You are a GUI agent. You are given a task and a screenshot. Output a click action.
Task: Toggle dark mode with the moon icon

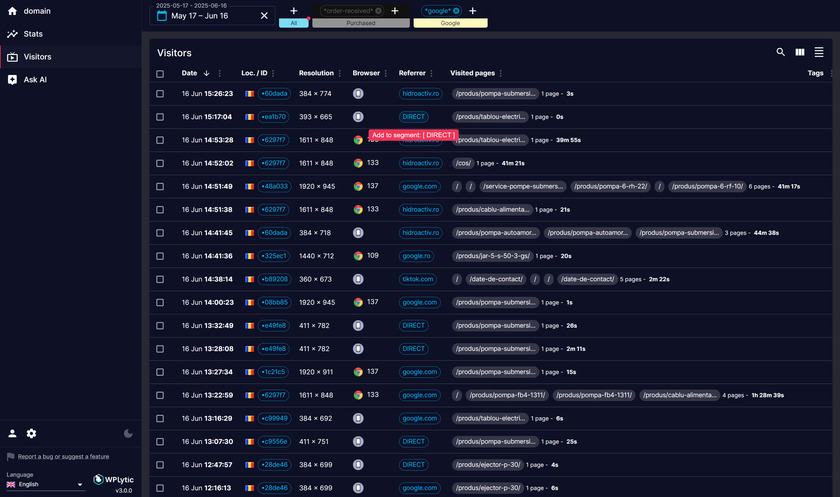point(128,433)
